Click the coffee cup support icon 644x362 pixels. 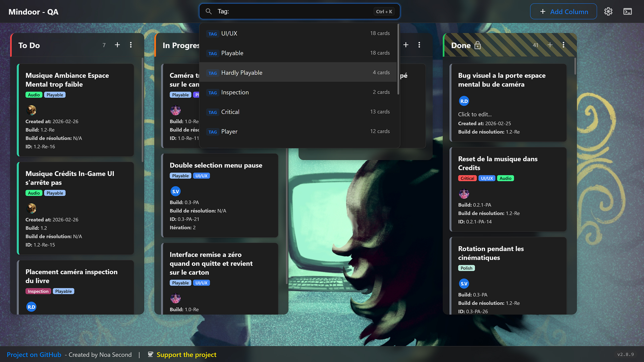point(151,354)
